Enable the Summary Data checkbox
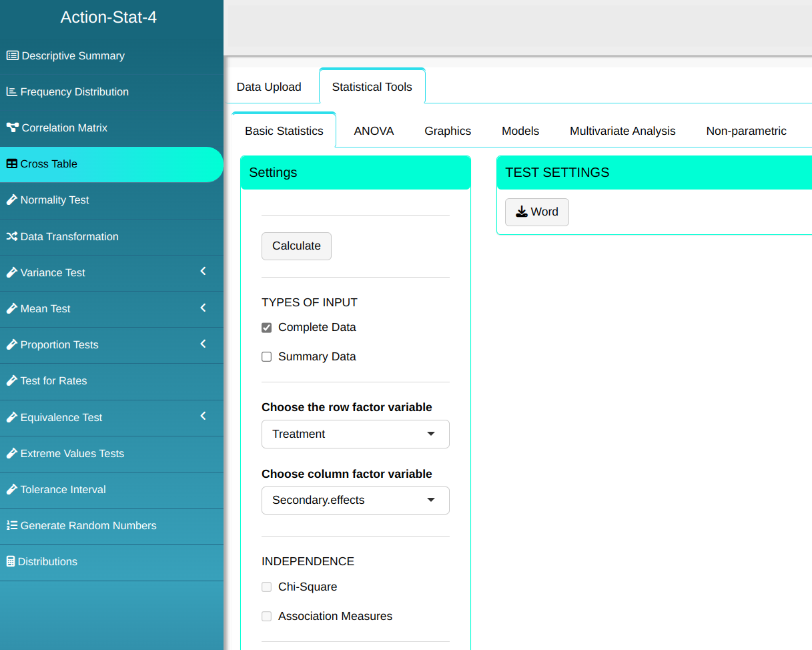 point(267,357)
